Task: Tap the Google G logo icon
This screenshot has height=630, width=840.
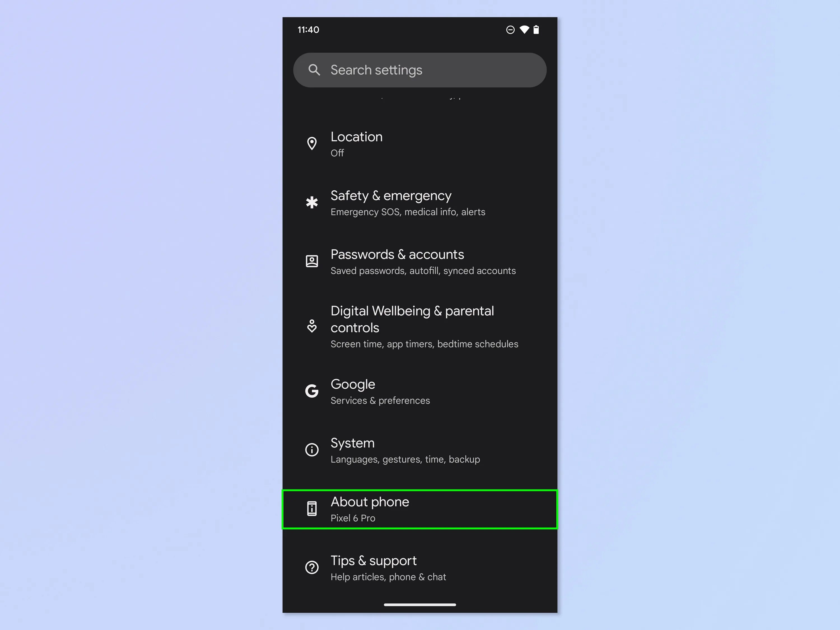Action: point(312,391)
